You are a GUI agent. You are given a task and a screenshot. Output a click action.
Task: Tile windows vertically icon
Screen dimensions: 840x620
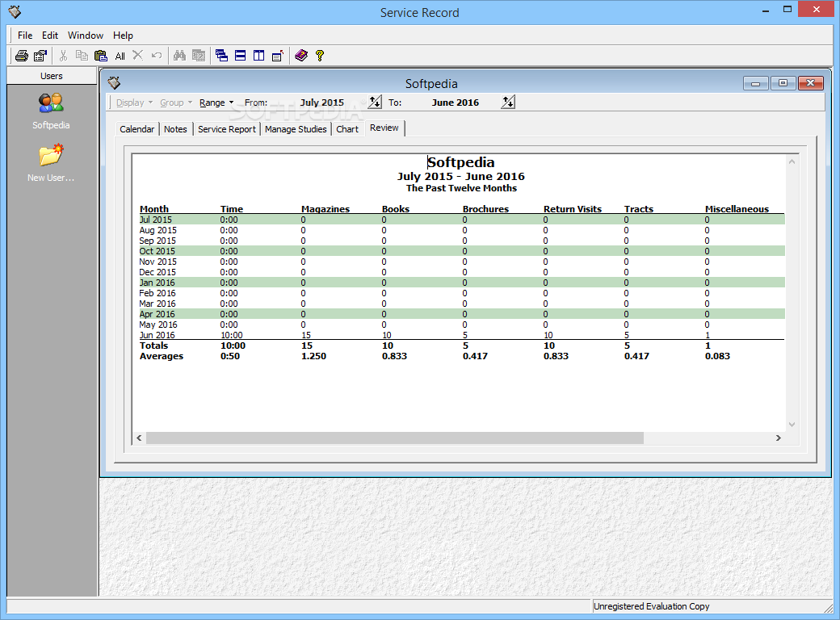(x=258, y=55)
